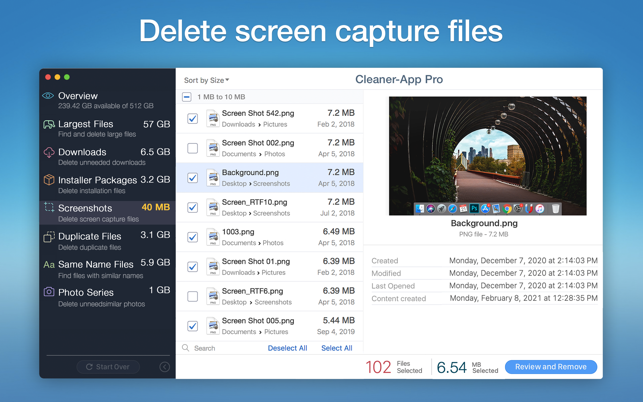643x402 pixels.
Task: Click the Screenshots 40 MB size label
Action: click(156, 207)
